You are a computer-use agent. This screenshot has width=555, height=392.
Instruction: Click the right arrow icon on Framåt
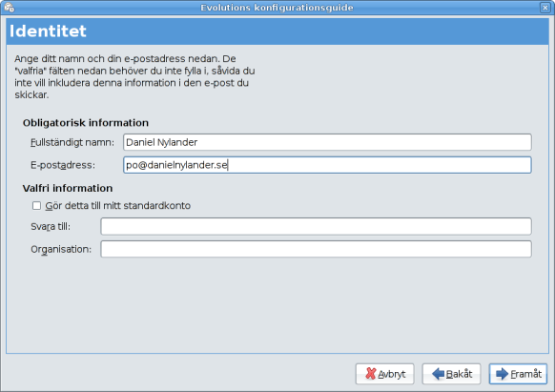point(502,374)
